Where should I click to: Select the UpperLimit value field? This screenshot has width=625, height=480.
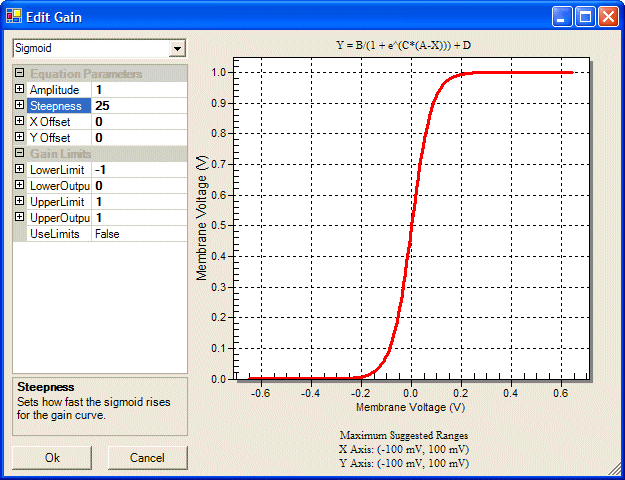(139, 202)
